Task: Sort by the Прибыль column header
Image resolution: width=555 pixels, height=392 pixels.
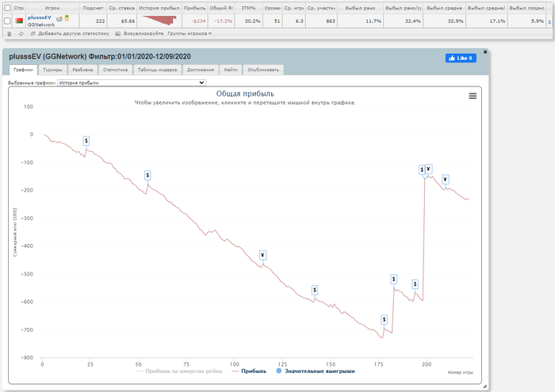Action: [195, 8]
